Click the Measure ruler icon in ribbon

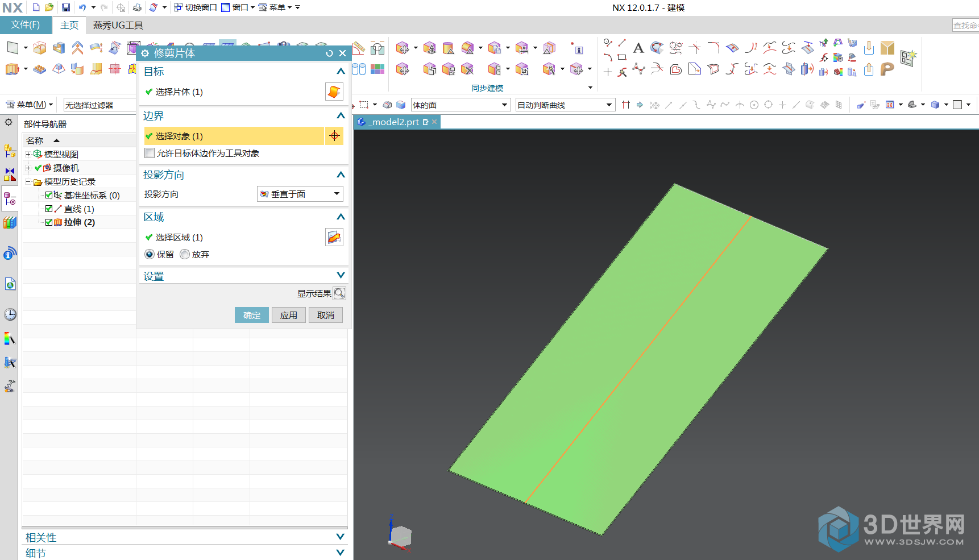359,48
